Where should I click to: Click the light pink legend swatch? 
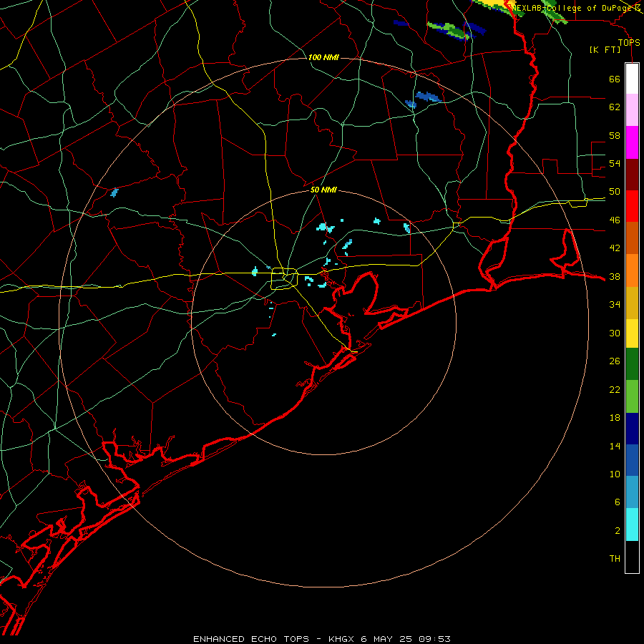[632, 109]
